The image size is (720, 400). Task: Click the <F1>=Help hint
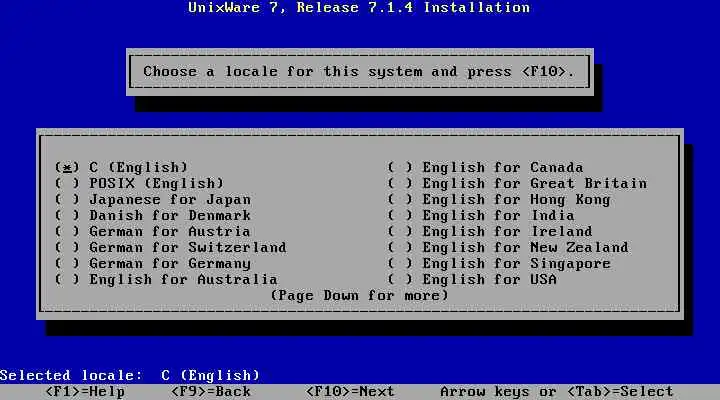pos(85,392)
